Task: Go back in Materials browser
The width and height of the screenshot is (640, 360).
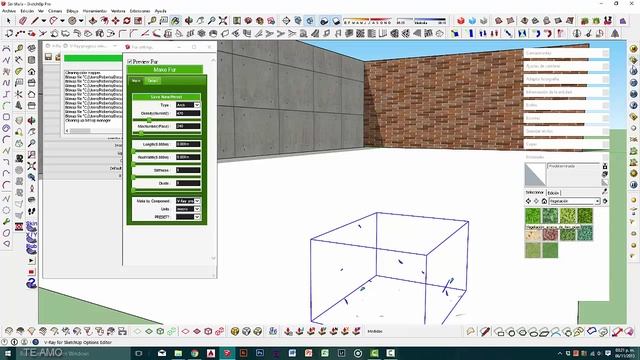Action: point(528,201)
